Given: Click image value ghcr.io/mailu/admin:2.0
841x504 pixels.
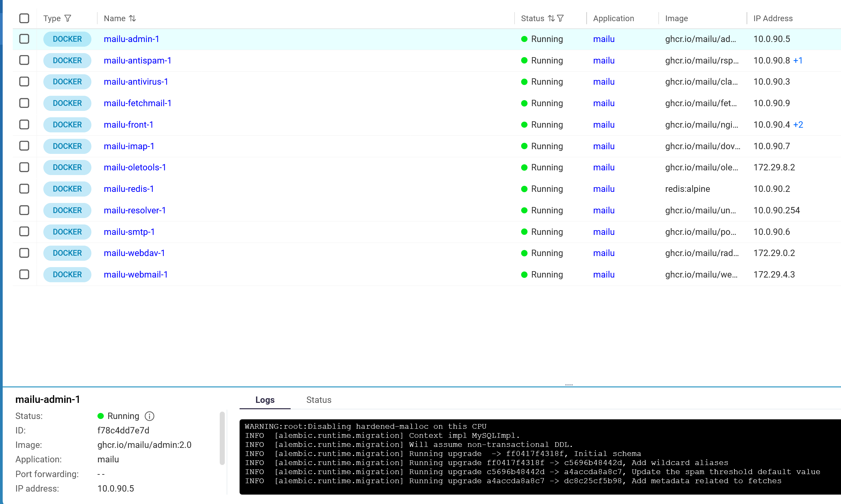Looking at the screenshot, I should [144, 445].
